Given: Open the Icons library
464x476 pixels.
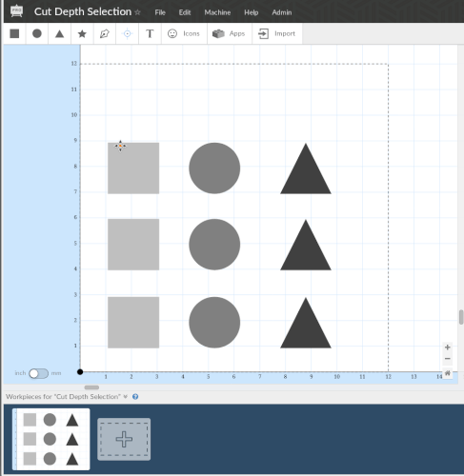Looking at the screenshot, I should [x=184, y=33].
